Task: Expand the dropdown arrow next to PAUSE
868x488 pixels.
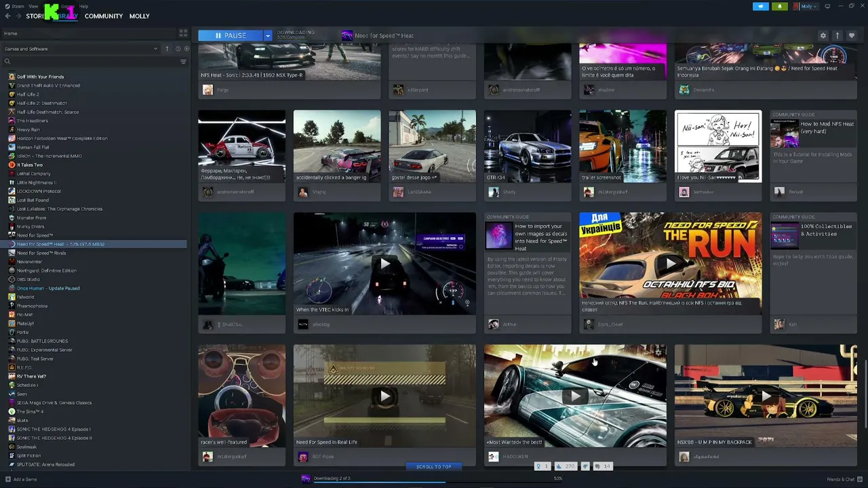Action: 268,35
